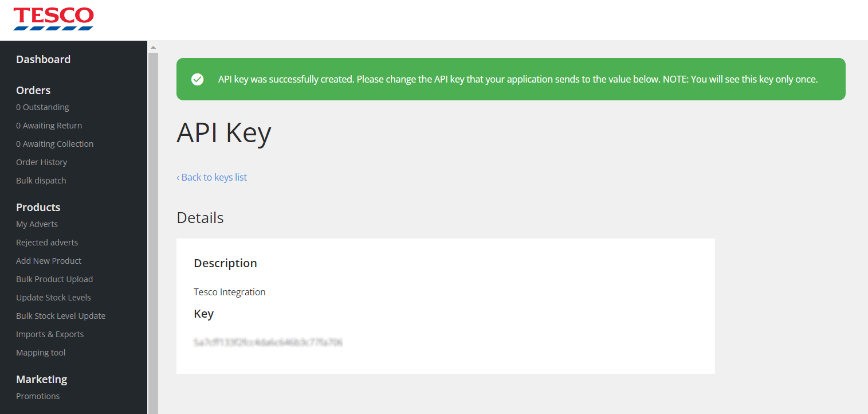Screen dimensions: 868x414
Task: Select Bulk dispatch in sidebar
Action: click(41, 181)
